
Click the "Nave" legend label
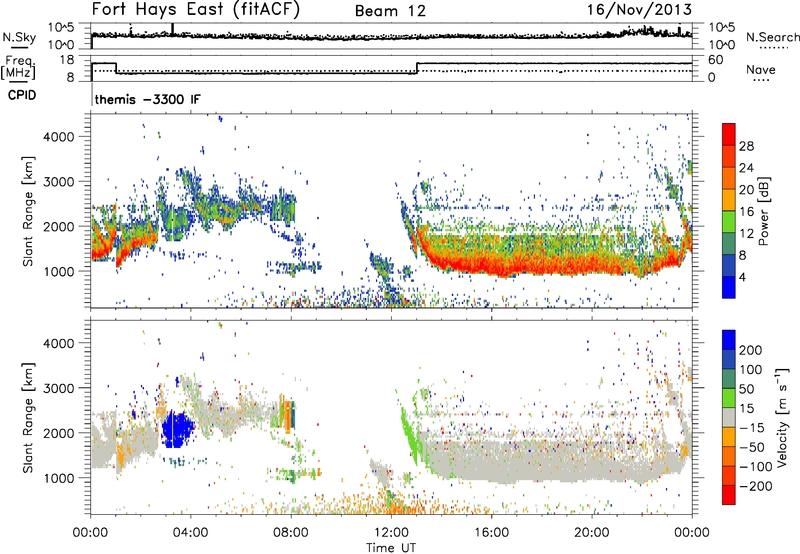point(760,69)
